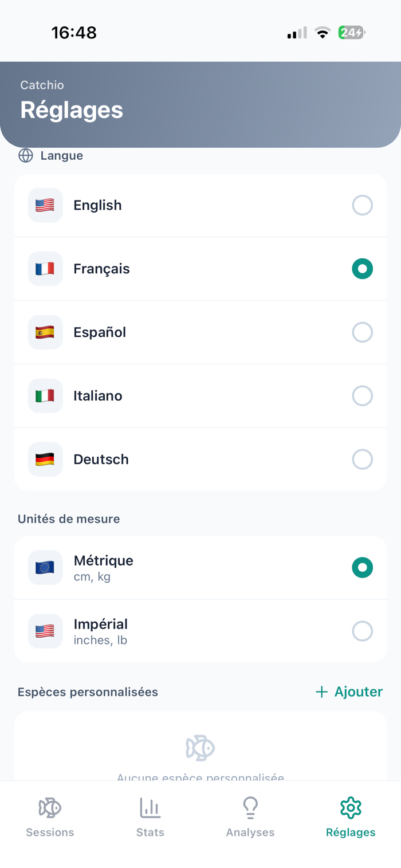
Task: Open the Sessions fish icon tab
Action: (50, 807)
